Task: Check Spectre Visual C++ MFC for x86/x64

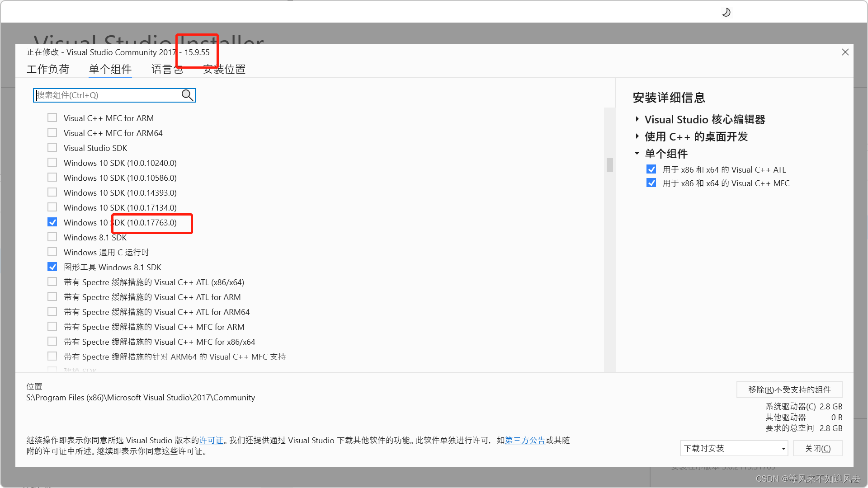Action: click(52, 342)
